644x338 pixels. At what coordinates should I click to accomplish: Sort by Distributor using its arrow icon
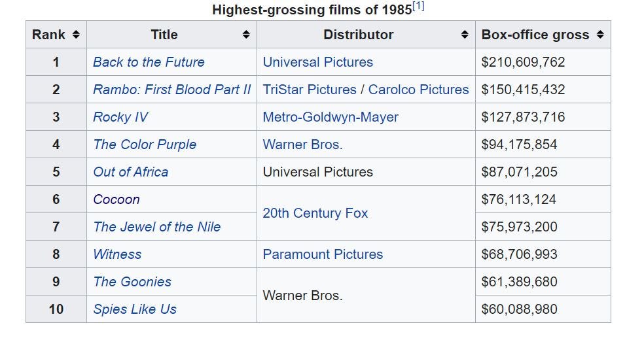[465, 35]
